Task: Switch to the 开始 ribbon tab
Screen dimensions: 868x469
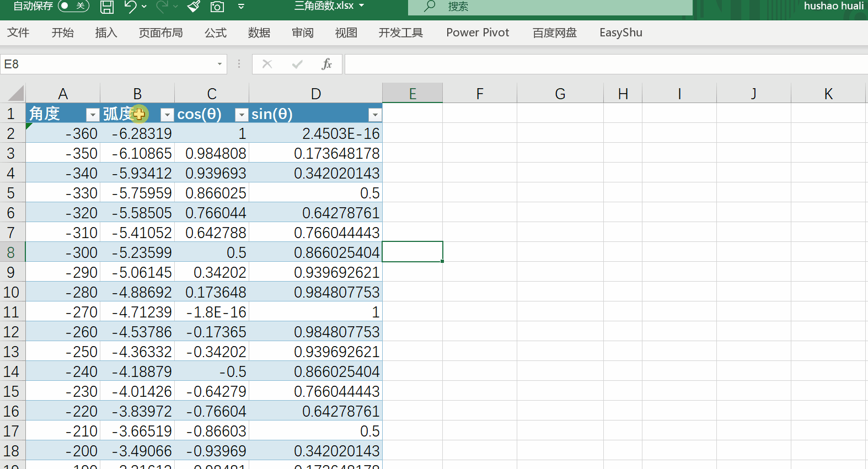Action: (62, 33)
